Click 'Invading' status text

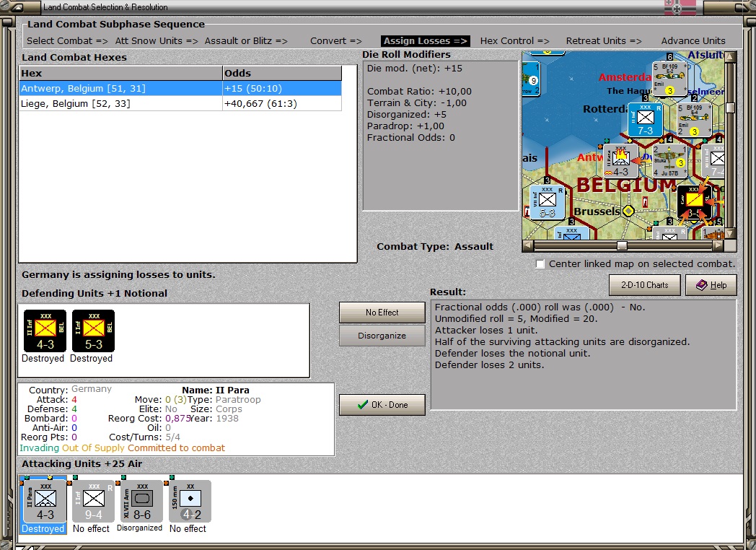[x=39, y=448]
